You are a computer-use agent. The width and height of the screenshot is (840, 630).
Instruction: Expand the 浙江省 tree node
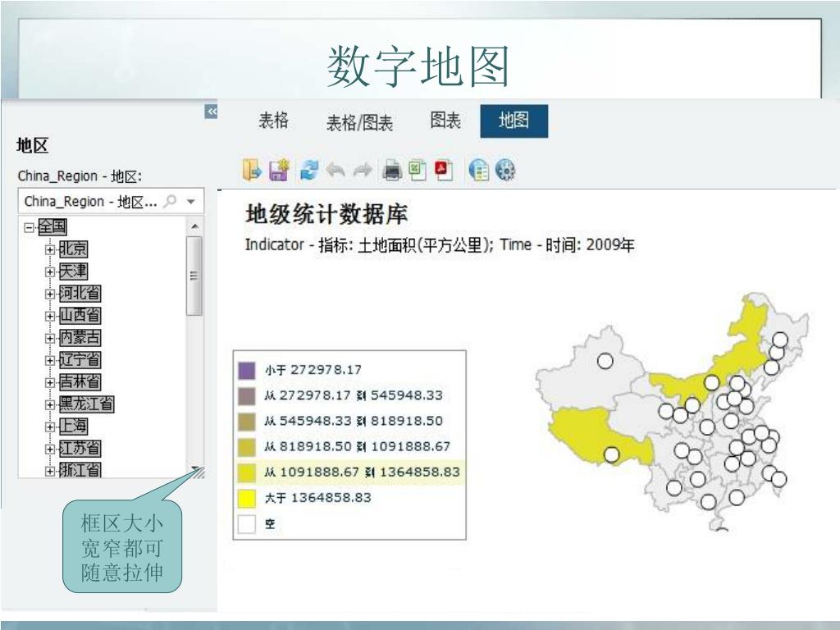pos(50,472)
